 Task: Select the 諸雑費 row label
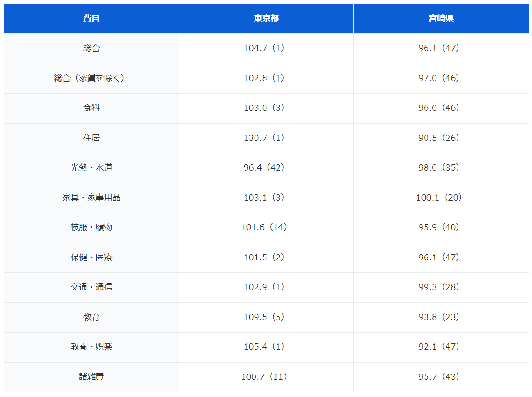91,376
